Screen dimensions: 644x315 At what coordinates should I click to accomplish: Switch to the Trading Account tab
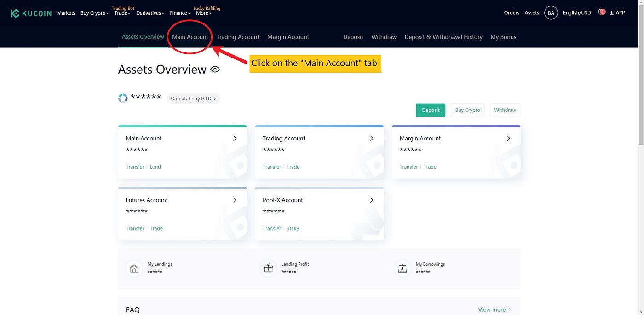[x=238, y=37]
